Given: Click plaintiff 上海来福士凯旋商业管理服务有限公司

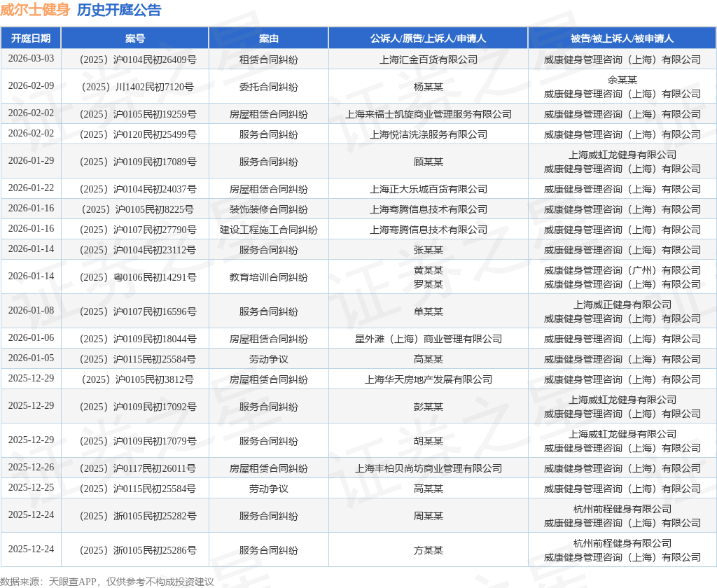Looking at the screenshot, I should pos(429,114).
